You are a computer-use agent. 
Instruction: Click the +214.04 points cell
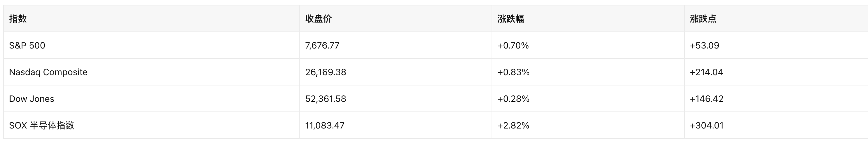pyautogui.click(x=776, y=72)
